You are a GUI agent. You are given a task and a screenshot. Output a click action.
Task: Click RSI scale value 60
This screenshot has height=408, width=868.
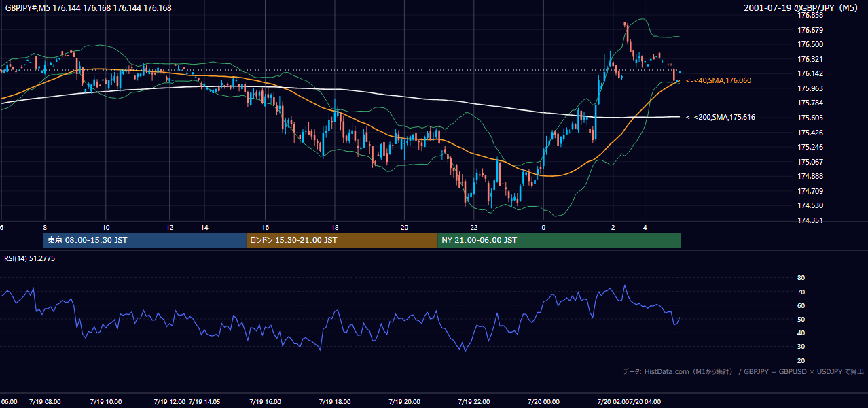801,305
